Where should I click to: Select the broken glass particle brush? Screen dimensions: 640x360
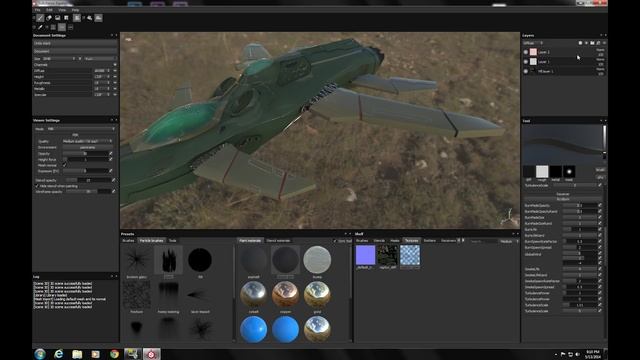point(137,260)
